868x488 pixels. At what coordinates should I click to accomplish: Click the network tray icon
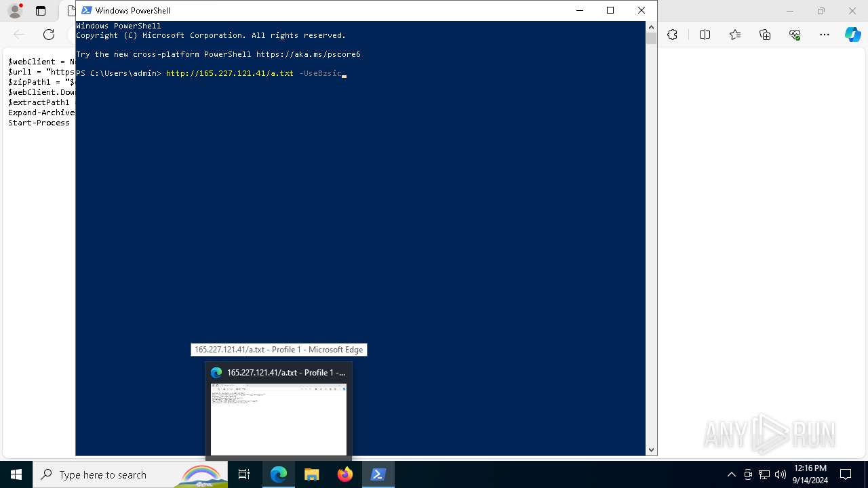[x=764, y=474]
